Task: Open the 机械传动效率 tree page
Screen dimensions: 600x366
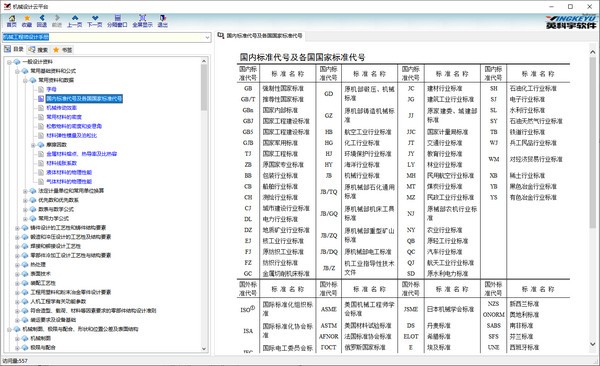Action: tap(62, 108)
